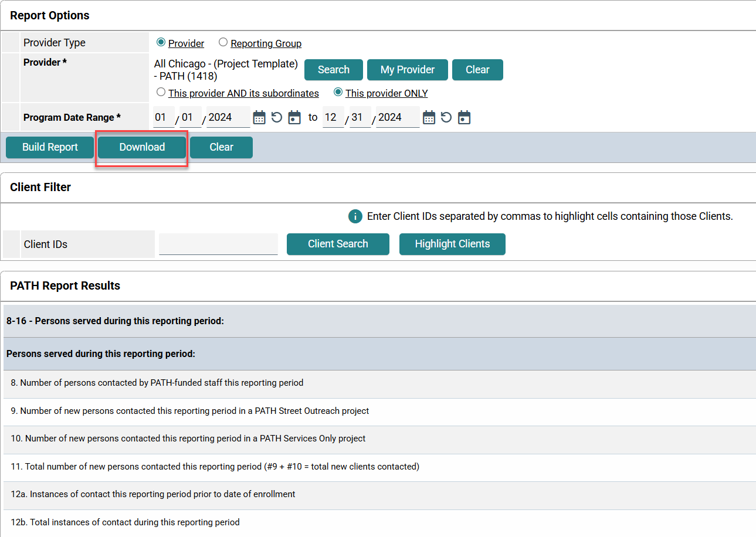The width and height of the screenshot is (756, 537).
Task: Clear the selected provider
Action: coord(477,70)
